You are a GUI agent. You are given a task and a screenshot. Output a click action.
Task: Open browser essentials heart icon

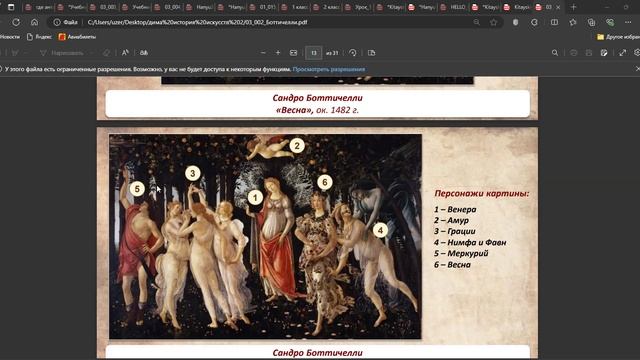point(610,22)
